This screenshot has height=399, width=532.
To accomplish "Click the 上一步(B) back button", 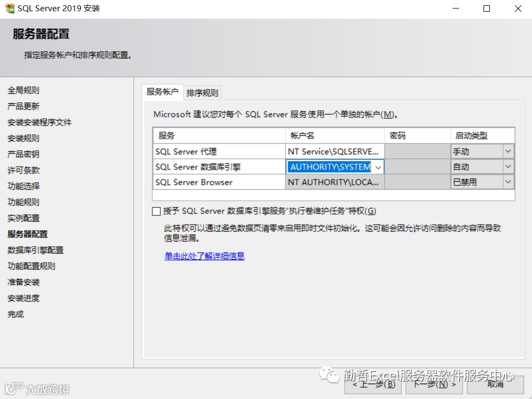I will click(374, 385).
